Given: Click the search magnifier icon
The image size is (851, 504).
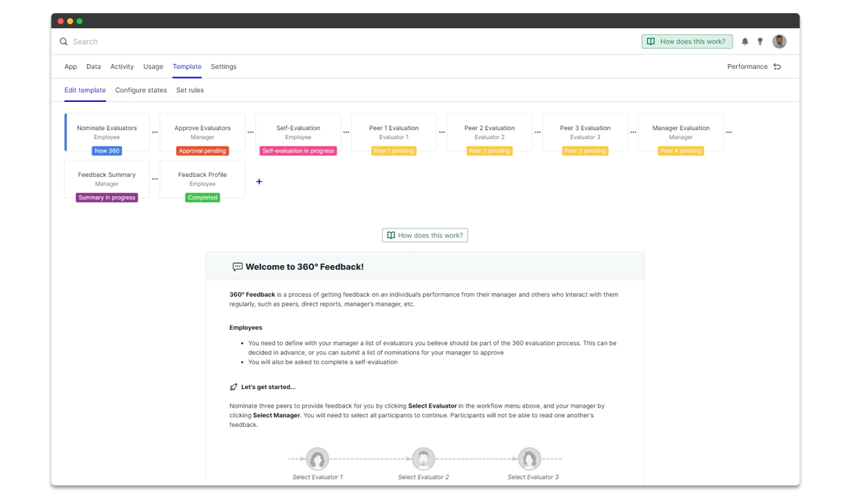Looking at the screenshot, I should [63, 42].
